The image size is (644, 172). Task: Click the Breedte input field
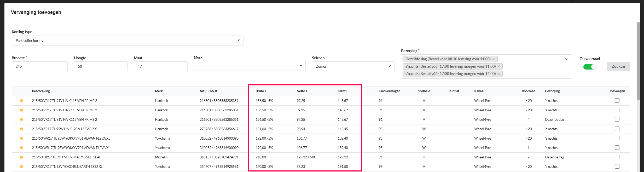pos(39,66)
